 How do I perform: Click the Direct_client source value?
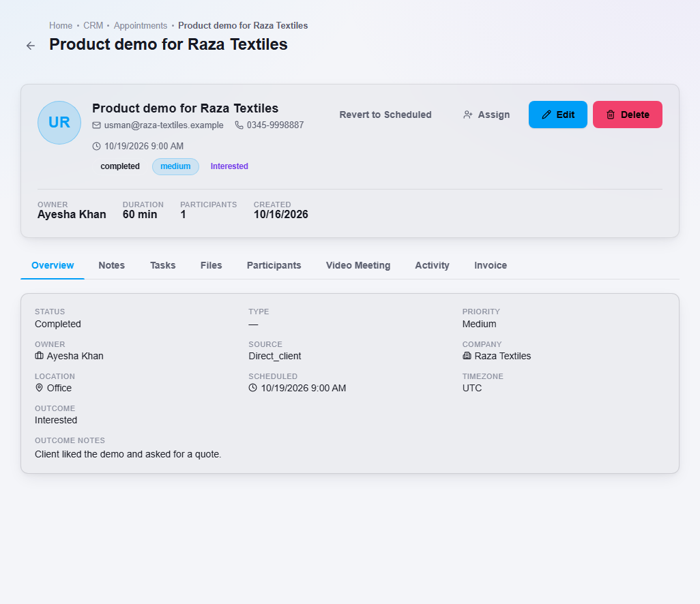coord(274,356)
